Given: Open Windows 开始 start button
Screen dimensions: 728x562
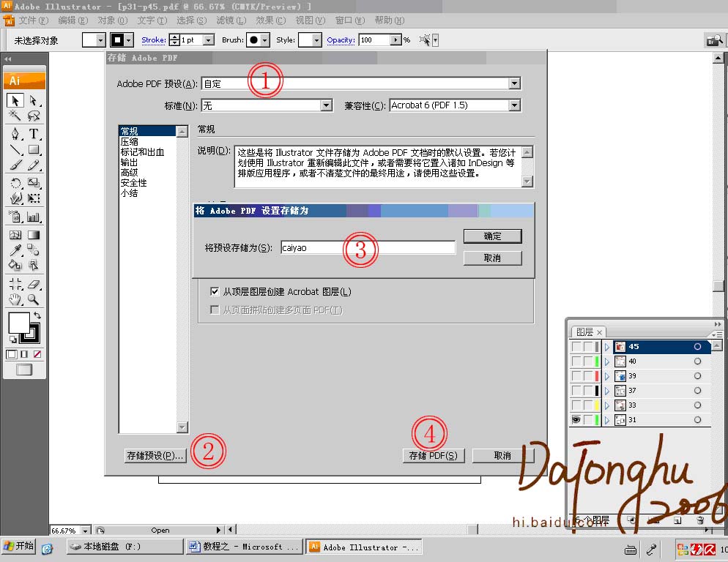Looking at the screenshot, I should (18, 546).
